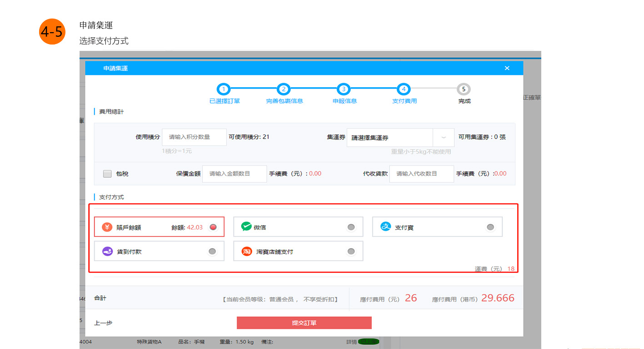
Task: Choose the 微信 payment radio button
Action: [351, 227]
